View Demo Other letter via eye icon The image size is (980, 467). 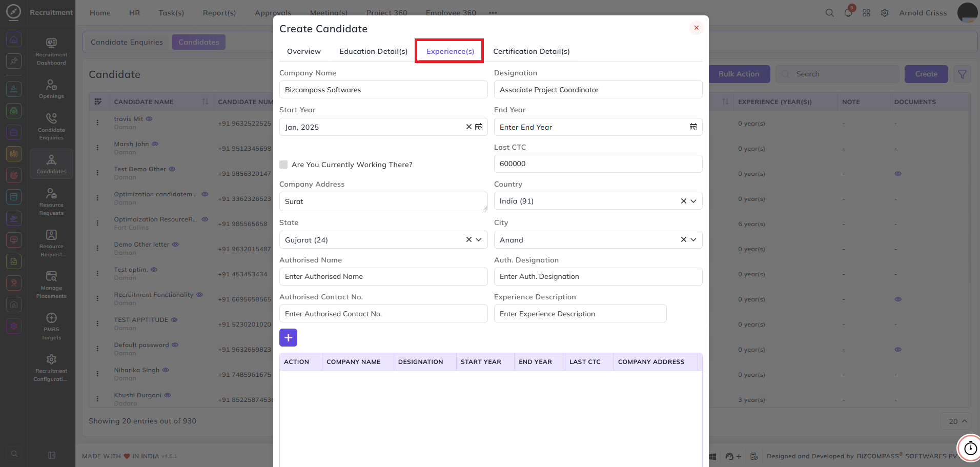coord(175,245)
